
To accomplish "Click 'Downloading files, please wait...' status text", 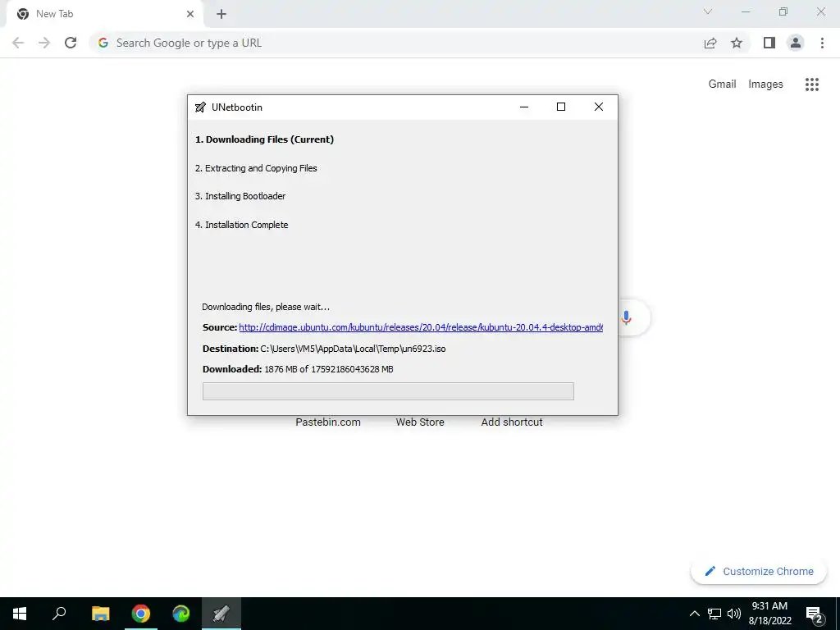I will 266,307.
